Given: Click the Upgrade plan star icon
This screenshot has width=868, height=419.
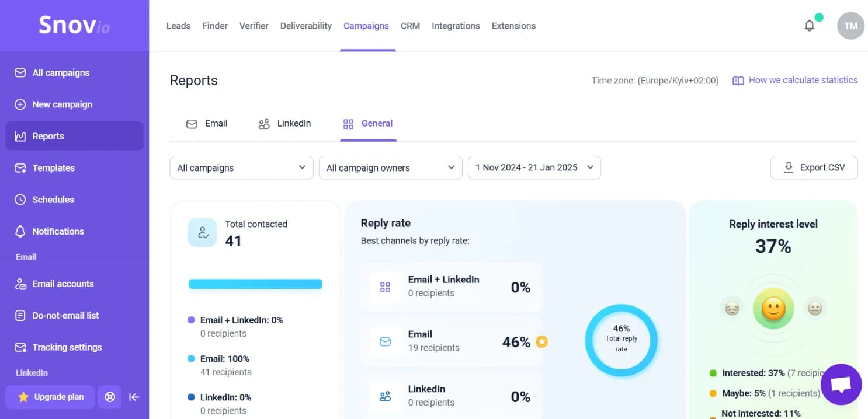Looking at the screenshot, I should pyautogui.click(x=23, y=397).
